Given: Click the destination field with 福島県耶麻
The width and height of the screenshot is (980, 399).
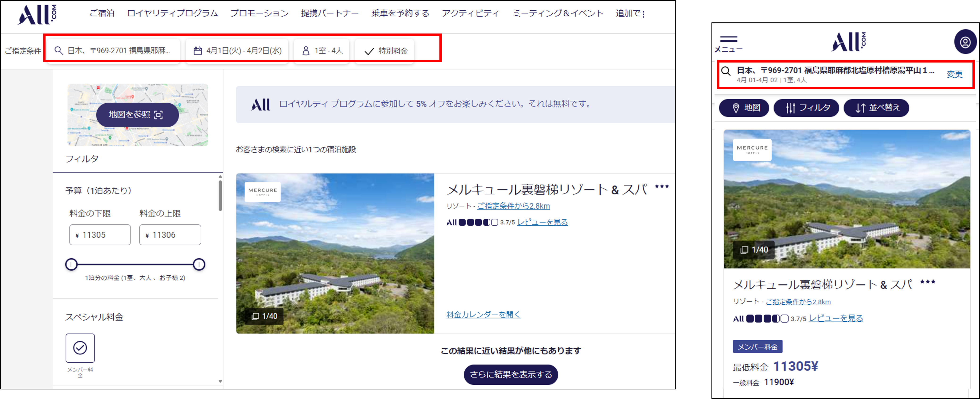Looking at the screenshot, I should coord(113,51).
